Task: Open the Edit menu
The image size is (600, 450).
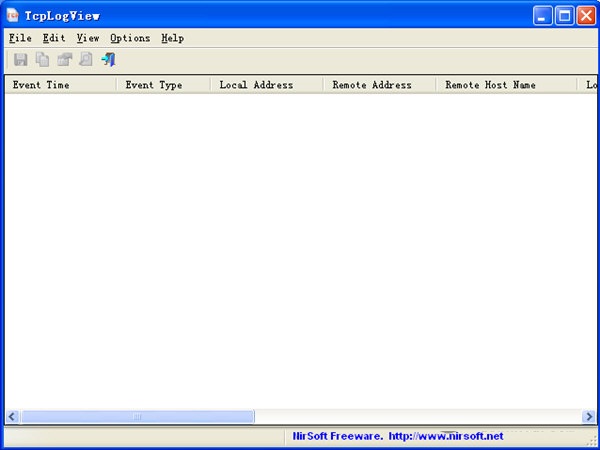Action: point(54,38)
